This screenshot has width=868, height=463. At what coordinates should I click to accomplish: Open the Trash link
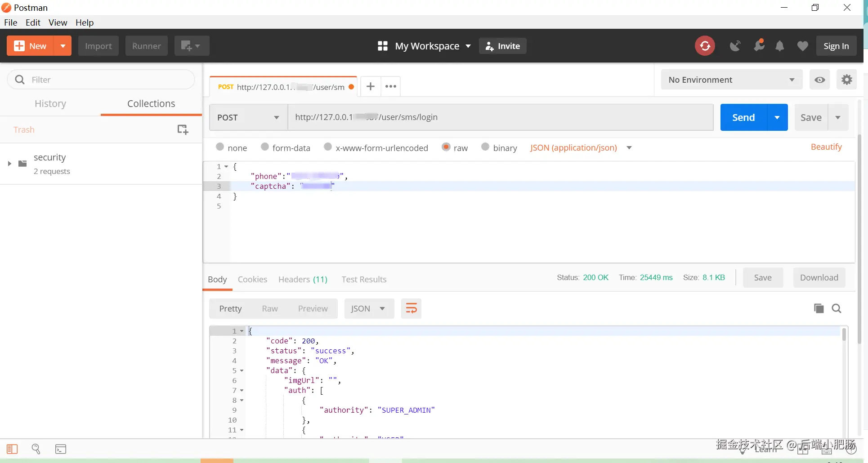(24, 129)
